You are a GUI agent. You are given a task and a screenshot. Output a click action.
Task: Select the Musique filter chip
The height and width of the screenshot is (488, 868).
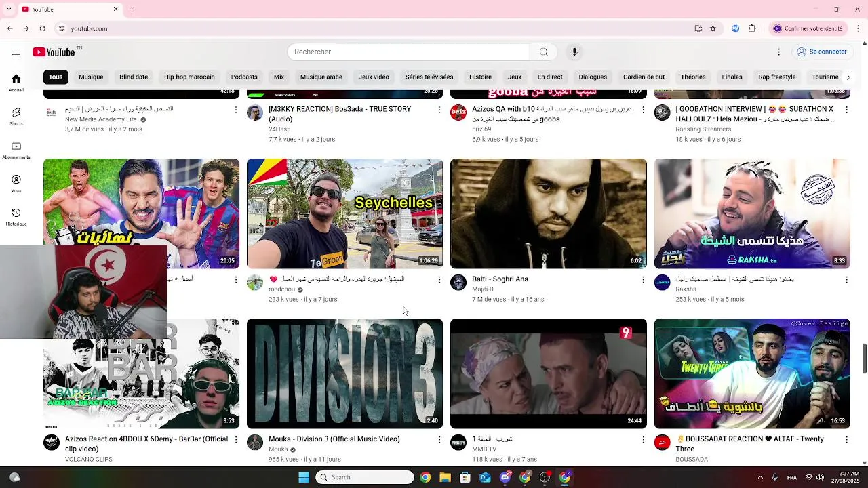coord(91,77)
